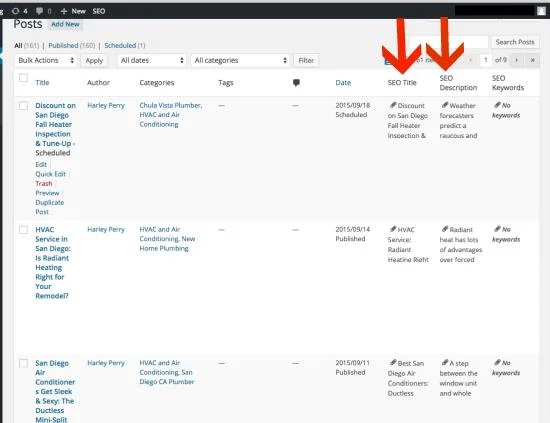The width and height of the screenshot is (550, 423).
Task: Edit SEO description pencil starting Weather forecasters
Action: coord(445,105)
